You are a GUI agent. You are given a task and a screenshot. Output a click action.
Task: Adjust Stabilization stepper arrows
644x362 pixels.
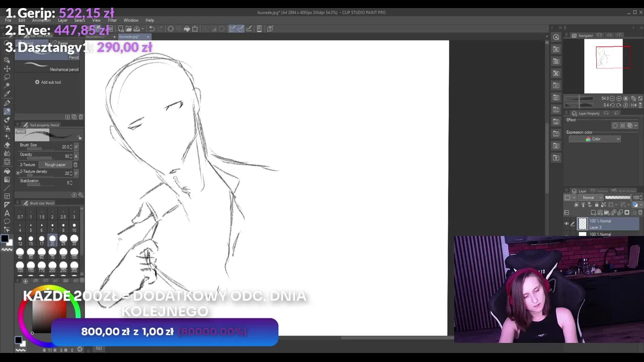pyautogui.click(x=71, y=183)
